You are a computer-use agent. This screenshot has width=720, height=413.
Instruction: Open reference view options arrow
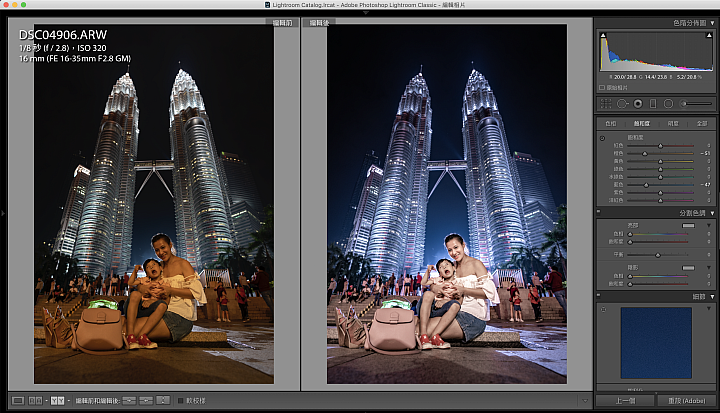[46, 401]
